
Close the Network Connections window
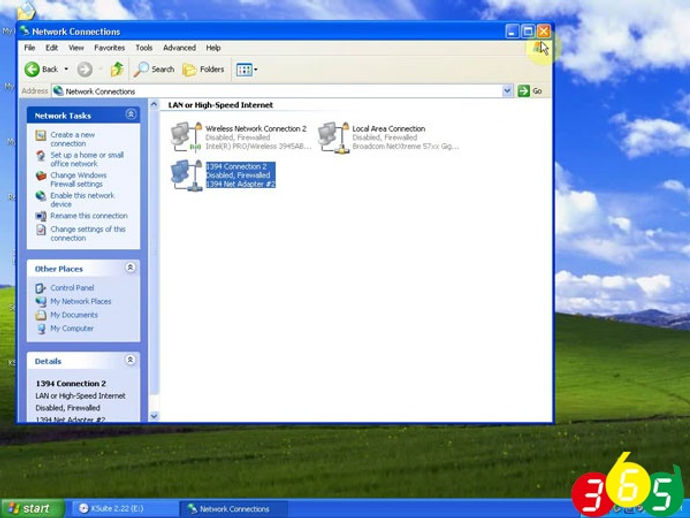[x=543, y=31]
